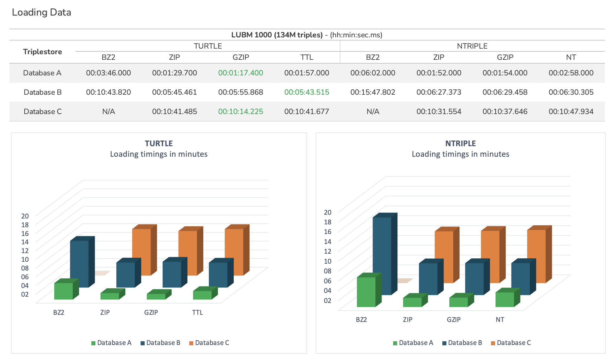The width and height of the screenshot is (616, 364).
Task: Click Database C orange legend swatch in TURTLE chart
Action: click(x=191, y=343)
